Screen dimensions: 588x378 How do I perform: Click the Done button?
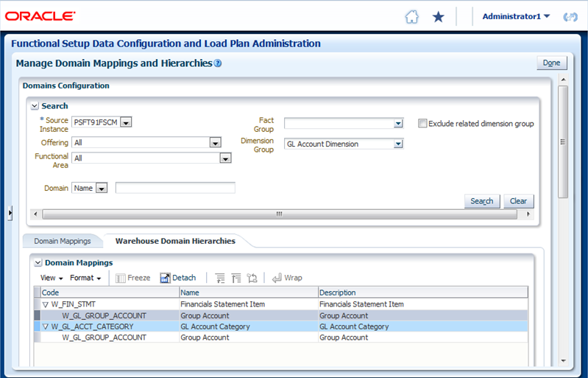(x=552, y=63)
